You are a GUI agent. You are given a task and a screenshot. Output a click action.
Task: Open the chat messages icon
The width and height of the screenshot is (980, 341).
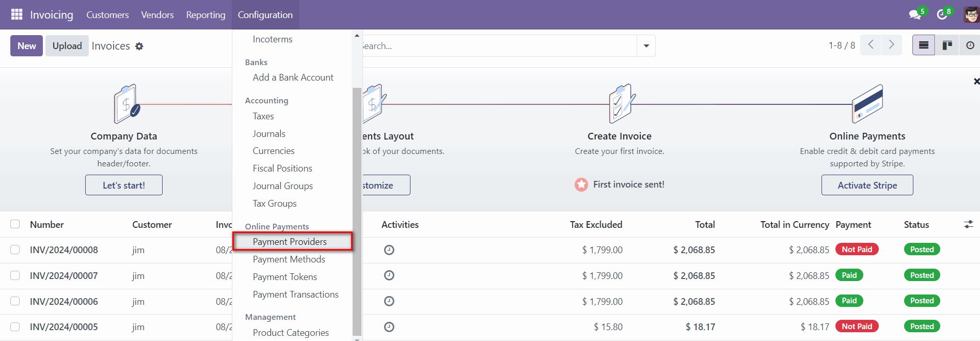[x=915, y=14]
